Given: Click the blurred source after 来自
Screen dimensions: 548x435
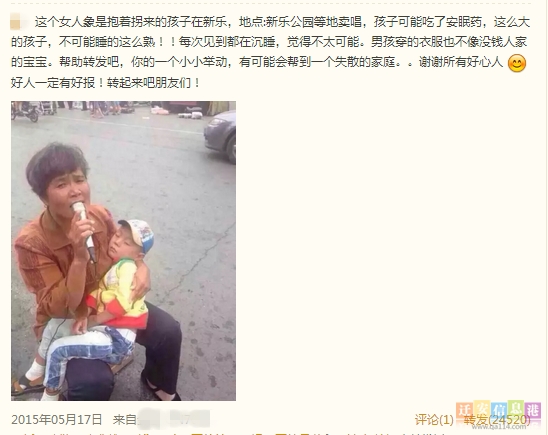Looking at the screenshot, I should [x=174, y=419].
